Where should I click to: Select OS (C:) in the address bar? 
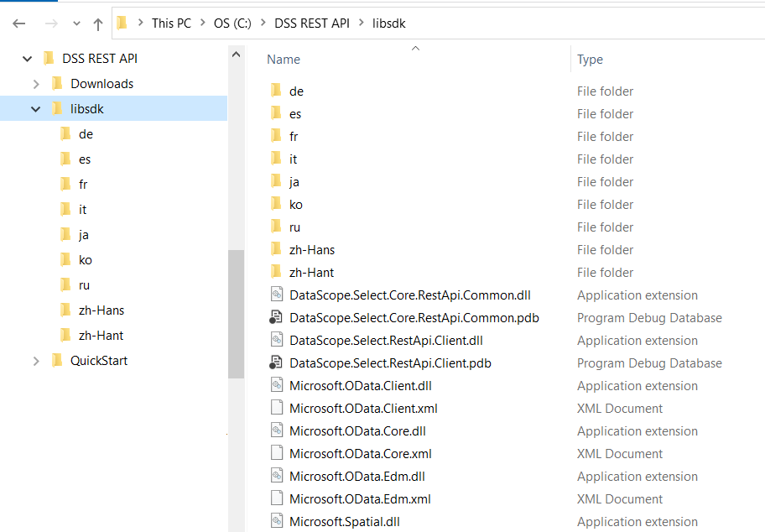pos(232,23)
